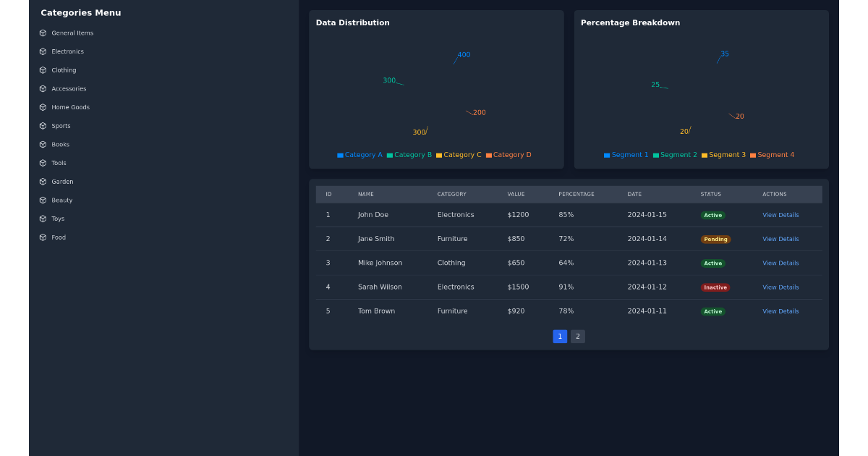868x456 pixels.
Task: Click the cube icon beside General Items
Action: (x=43, y=33)
